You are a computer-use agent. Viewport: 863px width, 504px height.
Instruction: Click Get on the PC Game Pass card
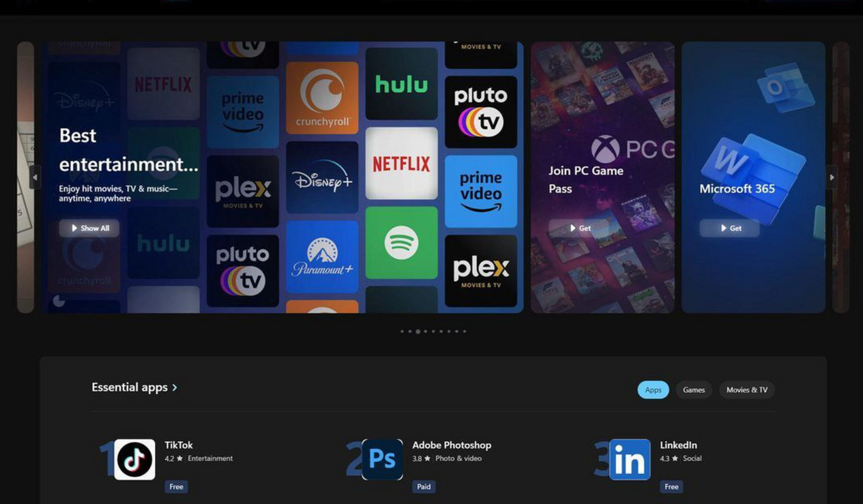tap(580, 228)
